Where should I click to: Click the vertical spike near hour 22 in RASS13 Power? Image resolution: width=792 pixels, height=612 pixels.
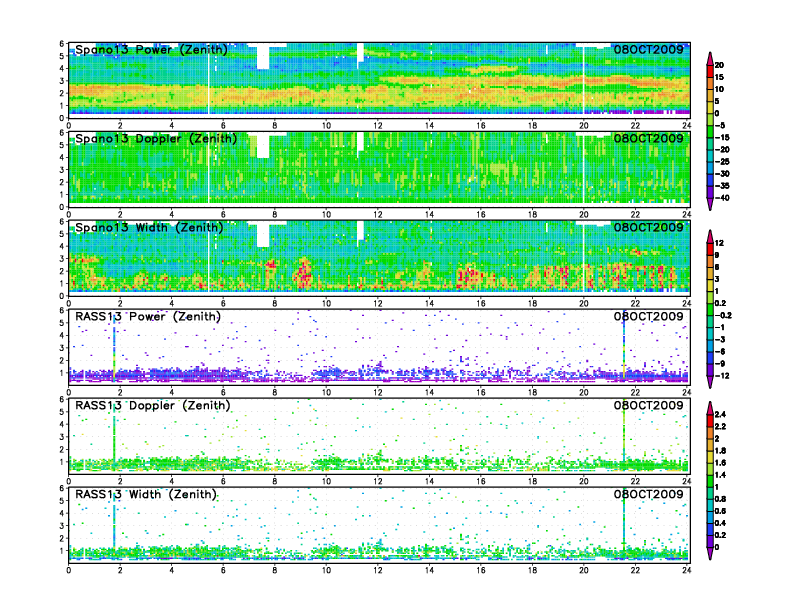coord(624,346)
